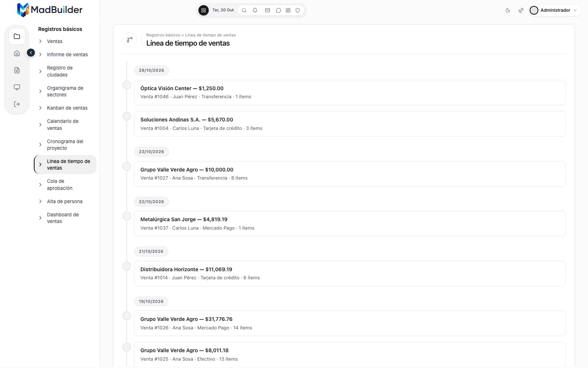
Task: Open Dashboard de ventas menu item
Action: pyautogui.click(x=65, y=218)
